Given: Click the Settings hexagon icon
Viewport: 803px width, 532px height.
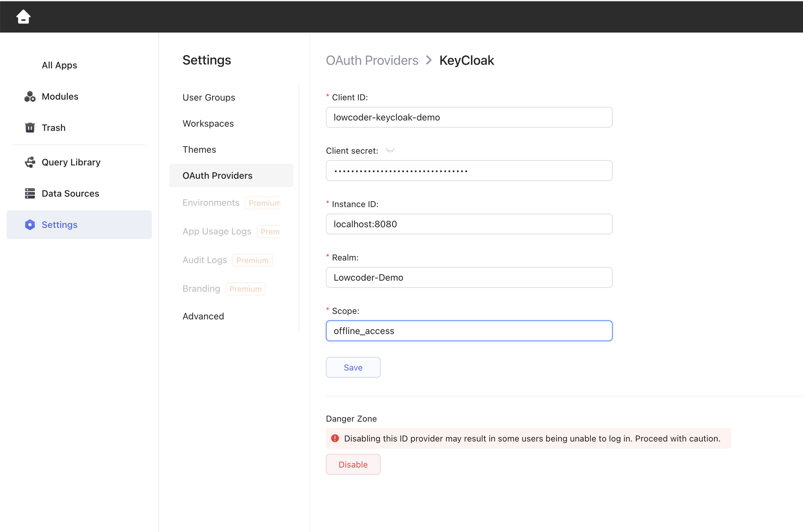Looking at the screenshot, I should (30, 225).
